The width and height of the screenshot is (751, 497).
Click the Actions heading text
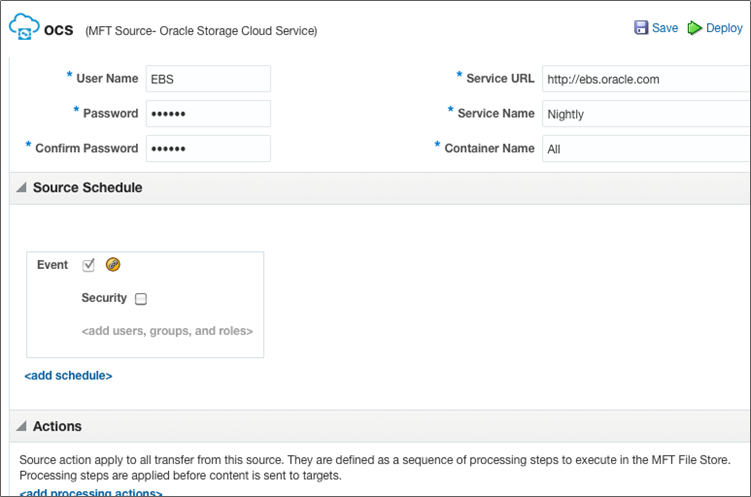[x=57, y=426]
